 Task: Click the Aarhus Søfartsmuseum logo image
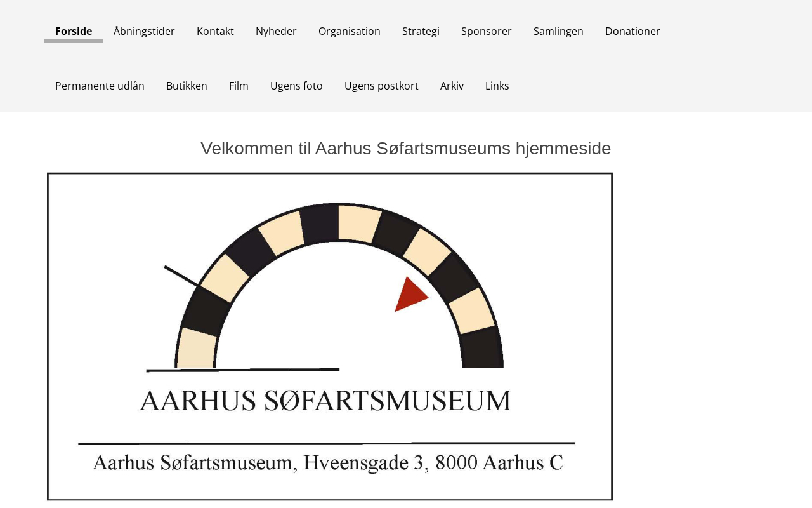tap(330, 337)
